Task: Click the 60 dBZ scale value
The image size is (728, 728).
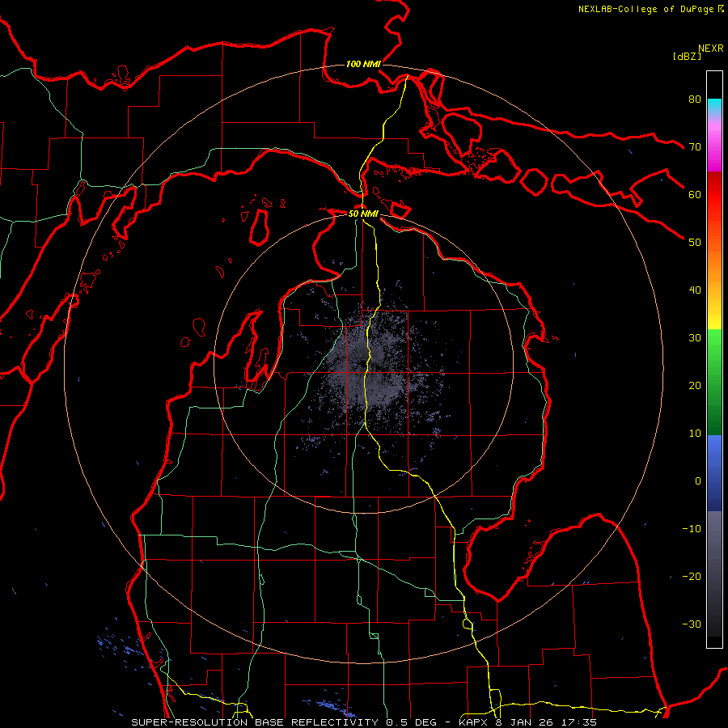Action: pos(695,194)
